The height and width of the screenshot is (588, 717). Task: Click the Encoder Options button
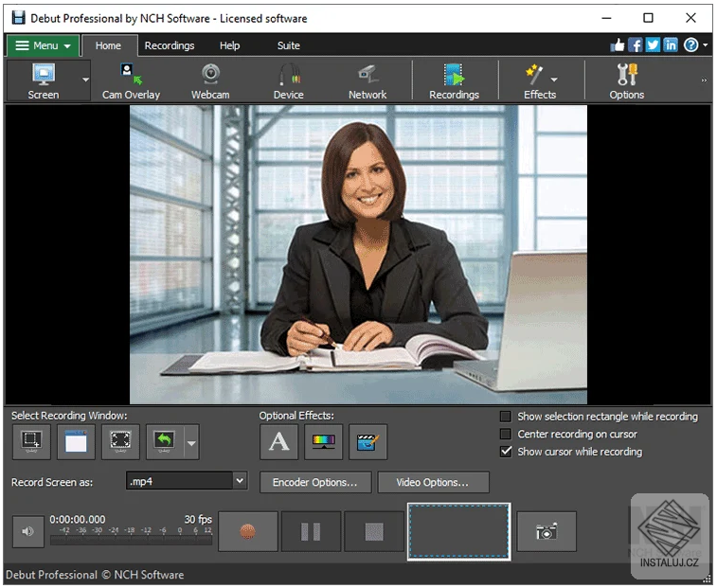(315, 482)
